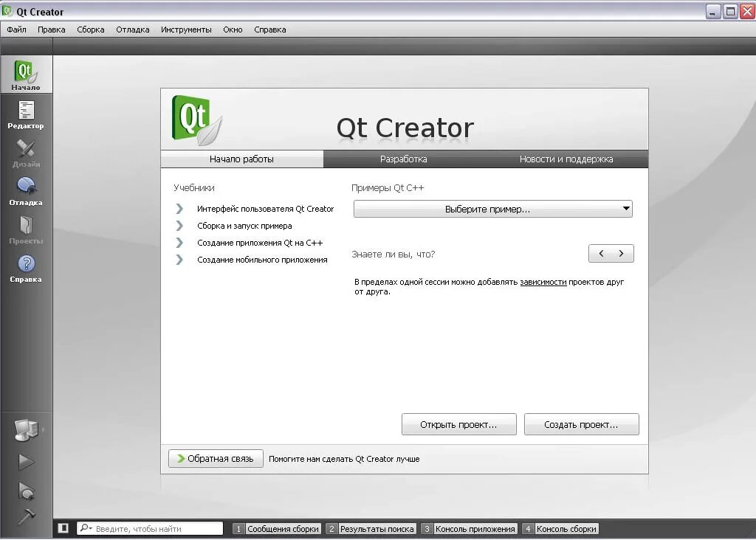756x540 pixels.
Task: Click the Учебники heading text
Action: (x=194, y=188)
